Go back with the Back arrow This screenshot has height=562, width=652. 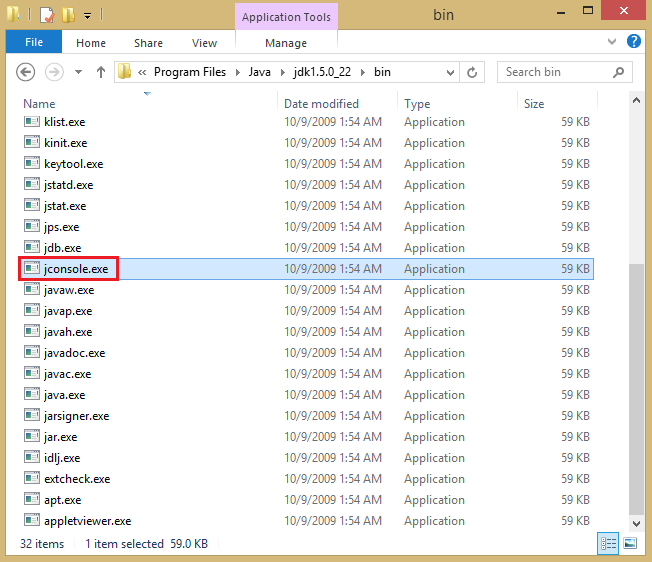click(x=25, y=72)
